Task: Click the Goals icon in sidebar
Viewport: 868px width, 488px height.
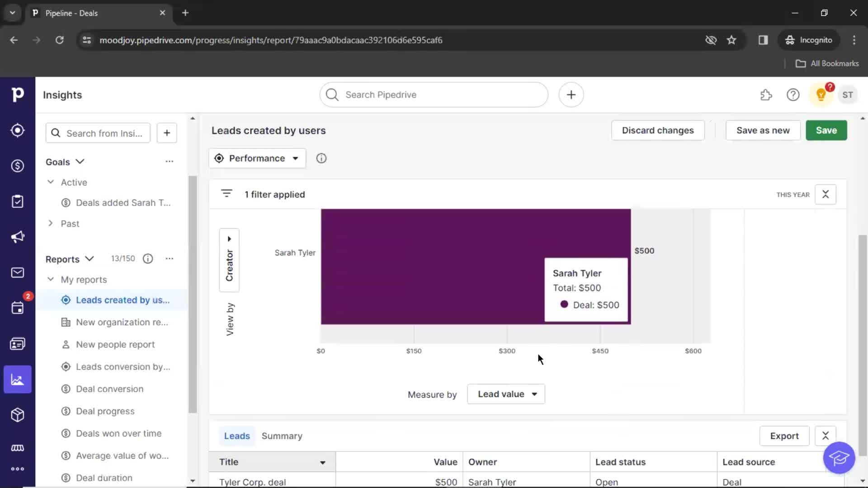Action: click(x=17, y=131)
